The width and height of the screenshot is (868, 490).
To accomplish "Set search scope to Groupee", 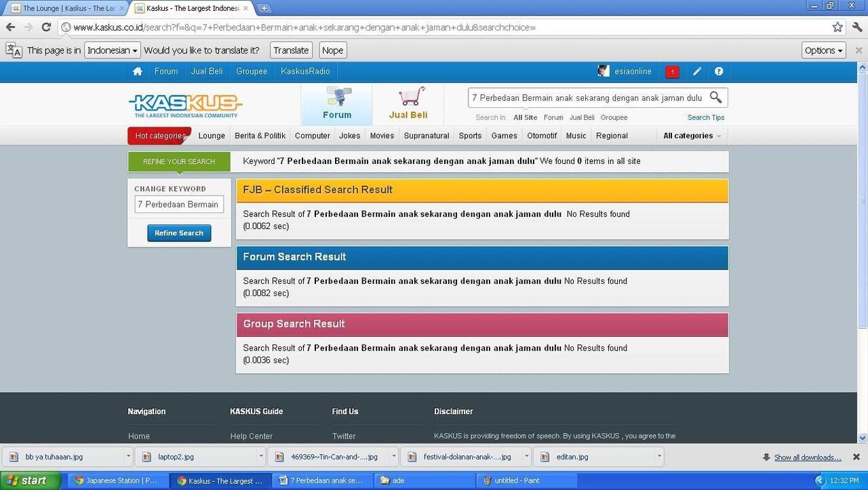I will tap(614, 117).
